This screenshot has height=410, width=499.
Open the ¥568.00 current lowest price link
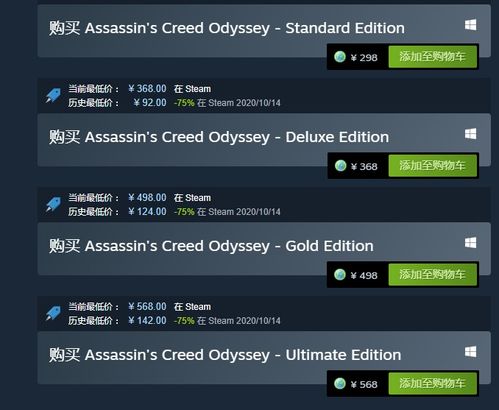pyautogui.click(x=147, y=307)
